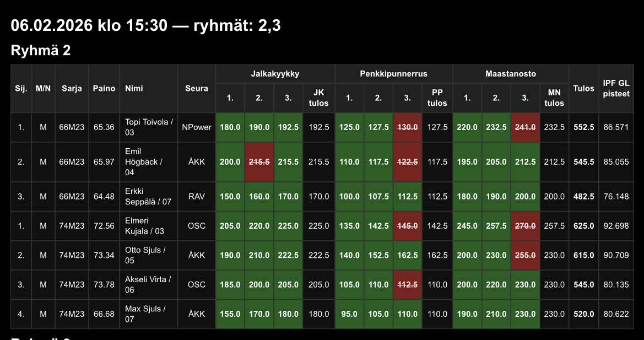
Task: Click the Jalkakyykky column group header
Action: point(275,74)
